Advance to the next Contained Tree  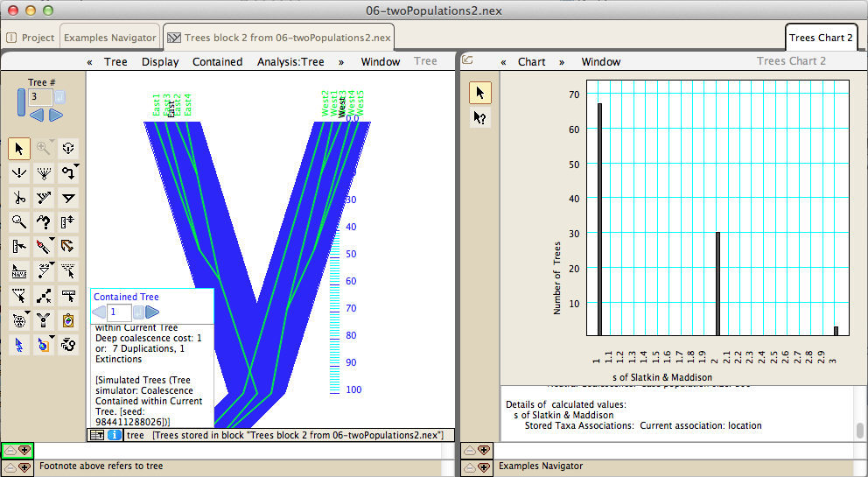coord(152,312)
